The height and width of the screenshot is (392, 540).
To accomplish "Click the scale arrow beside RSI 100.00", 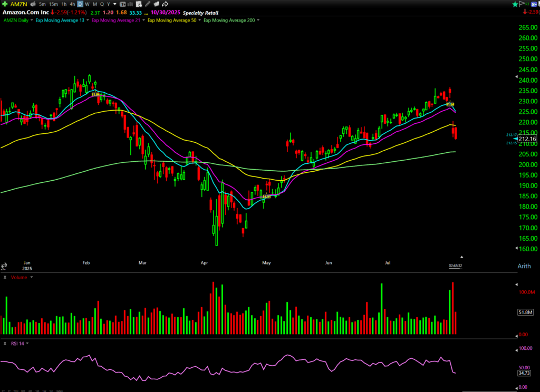I will 516,350.
